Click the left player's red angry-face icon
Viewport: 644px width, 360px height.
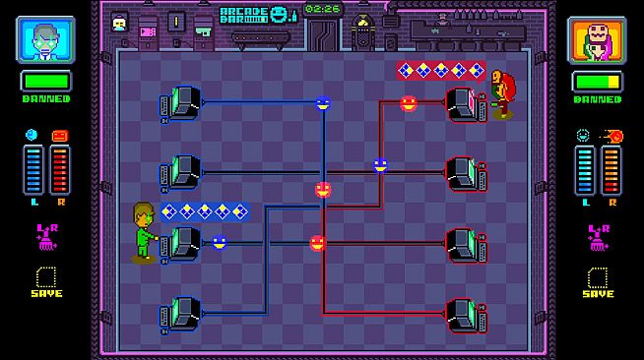click(60, 136)
